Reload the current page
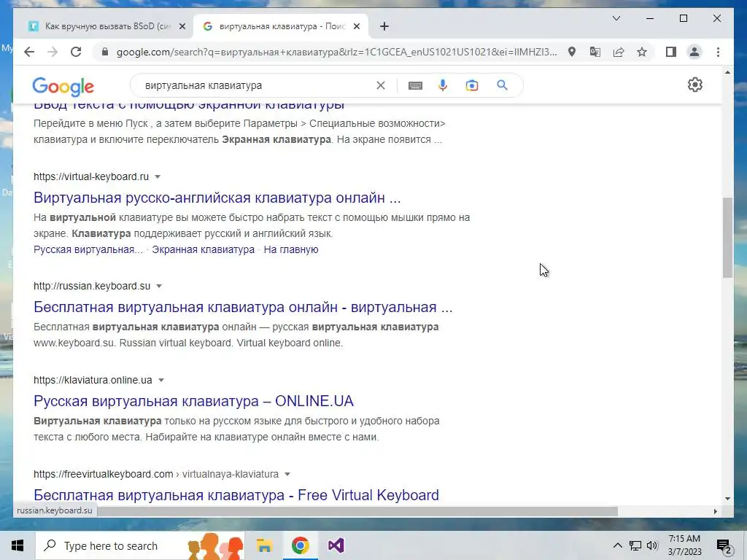 pos(76,52)
